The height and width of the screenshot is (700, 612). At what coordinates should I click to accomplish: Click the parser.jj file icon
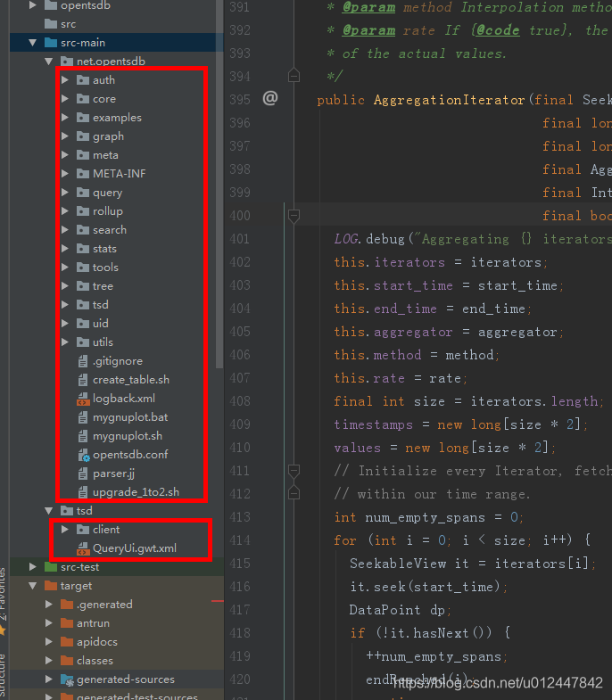(83, 474)
